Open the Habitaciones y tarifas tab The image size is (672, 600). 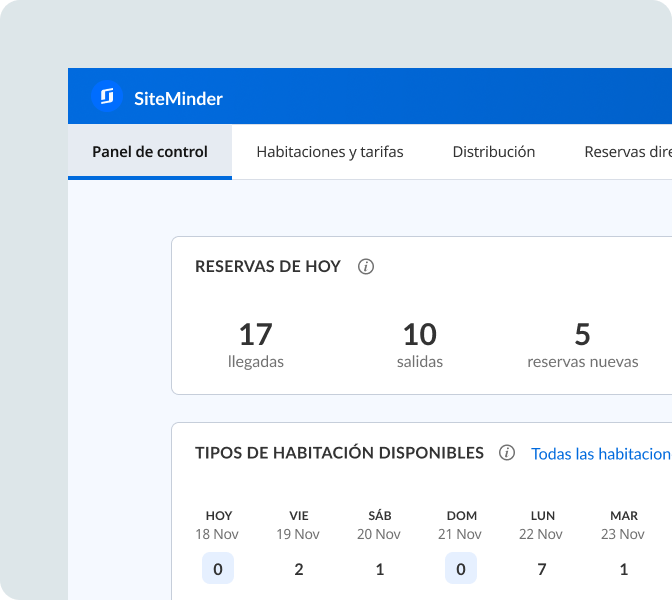330,152
